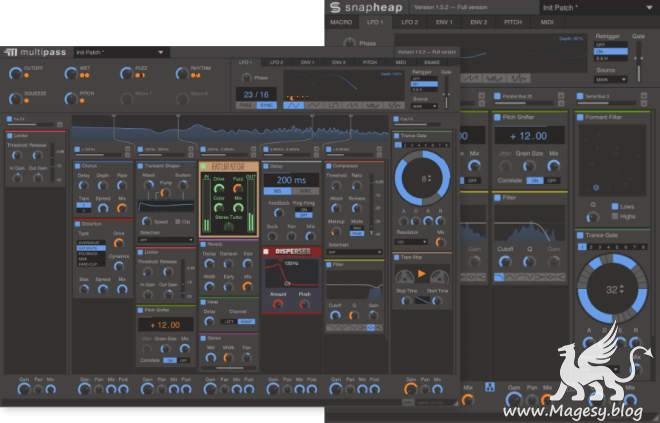This screenshot has height=423, width=660.
Task: Select the Multipass LFO Sync rate button
Action: (x=266, y=106)
